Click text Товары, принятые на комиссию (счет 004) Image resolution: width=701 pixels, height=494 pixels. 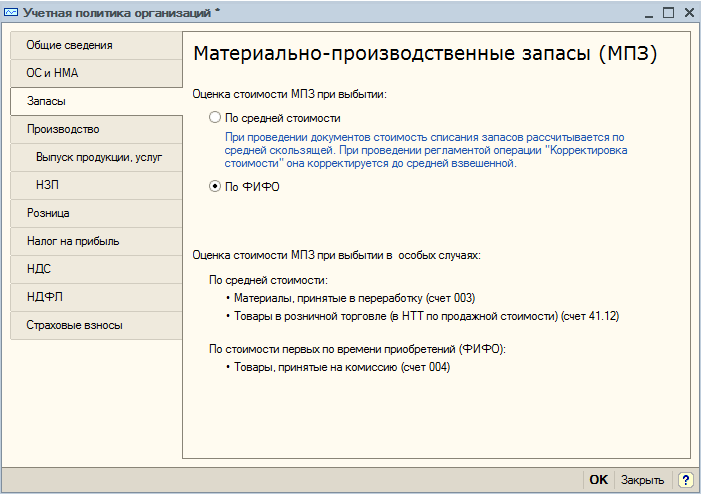tap(342, 367)
